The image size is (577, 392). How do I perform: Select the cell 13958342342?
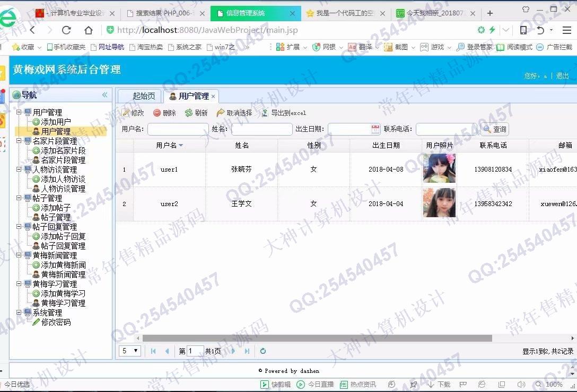(493, 204)
